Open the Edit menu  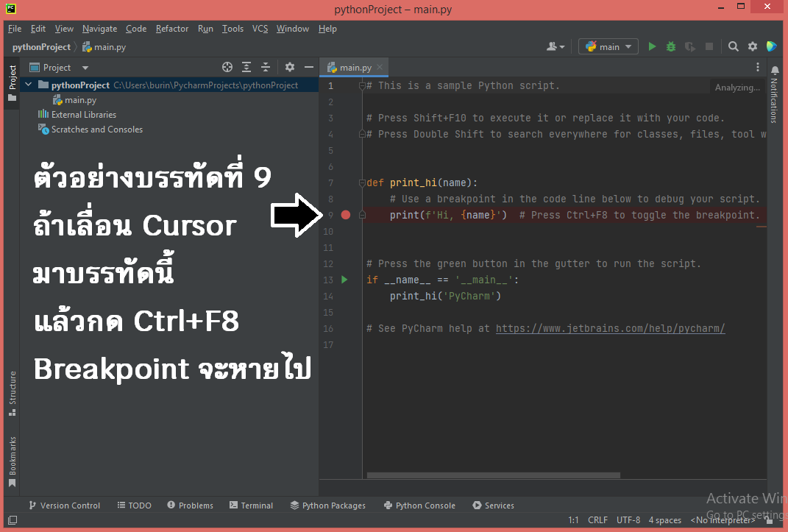click(x=38, y=29)
